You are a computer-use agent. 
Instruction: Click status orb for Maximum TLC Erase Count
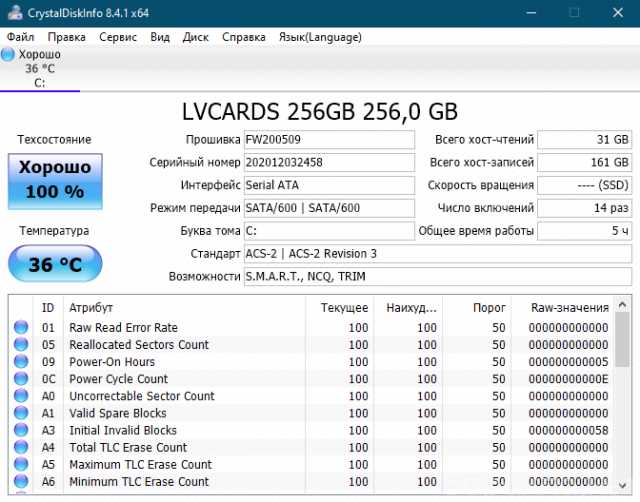(21, 464)
